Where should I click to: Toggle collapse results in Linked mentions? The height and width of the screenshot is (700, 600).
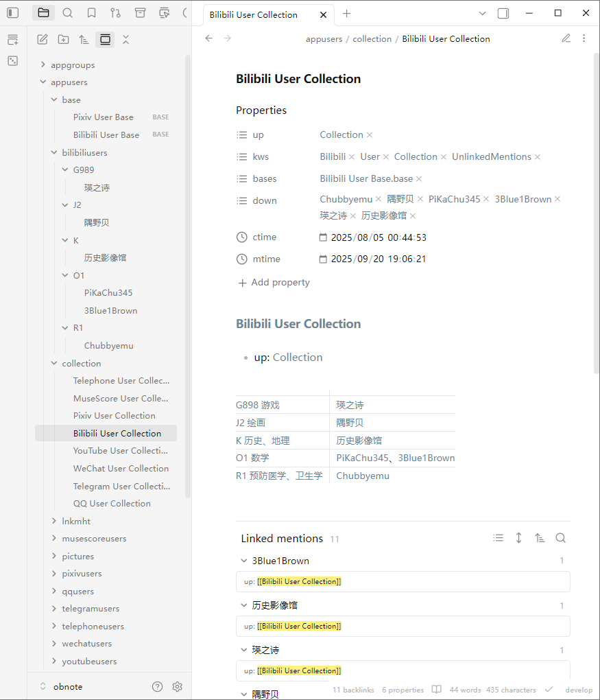[499, 538]
